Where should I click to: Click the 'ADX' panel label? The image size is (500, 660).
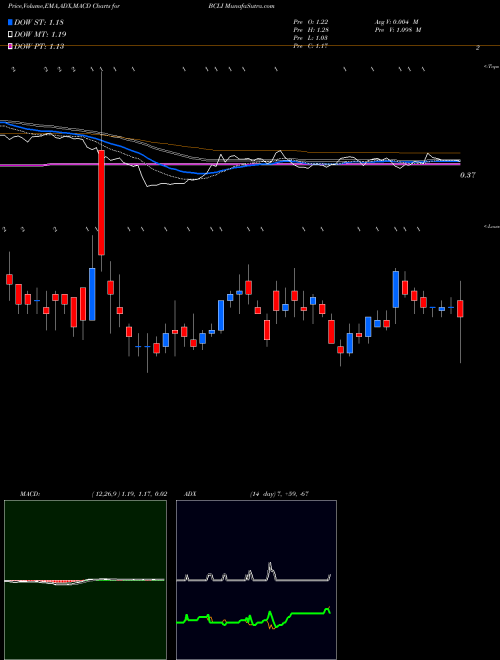(190, 494)
